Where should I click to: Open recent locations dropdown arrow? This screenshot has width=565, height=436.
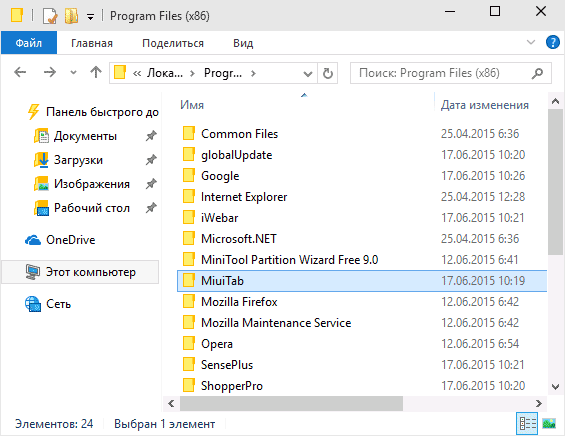pos(74,73)
